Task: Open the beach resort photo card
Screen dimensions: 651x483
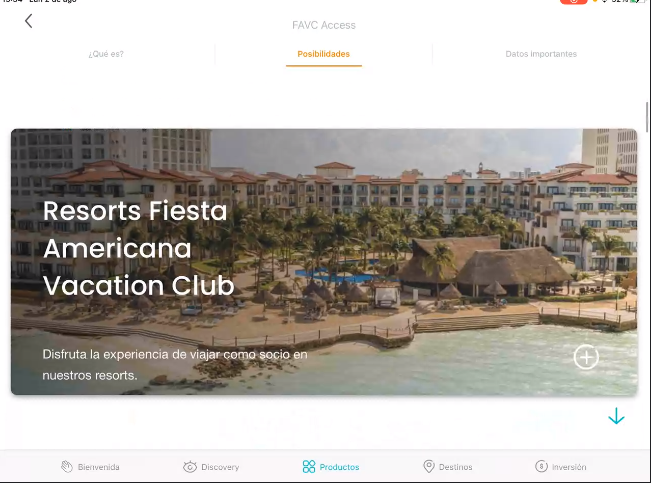Action: pos(324,262)
